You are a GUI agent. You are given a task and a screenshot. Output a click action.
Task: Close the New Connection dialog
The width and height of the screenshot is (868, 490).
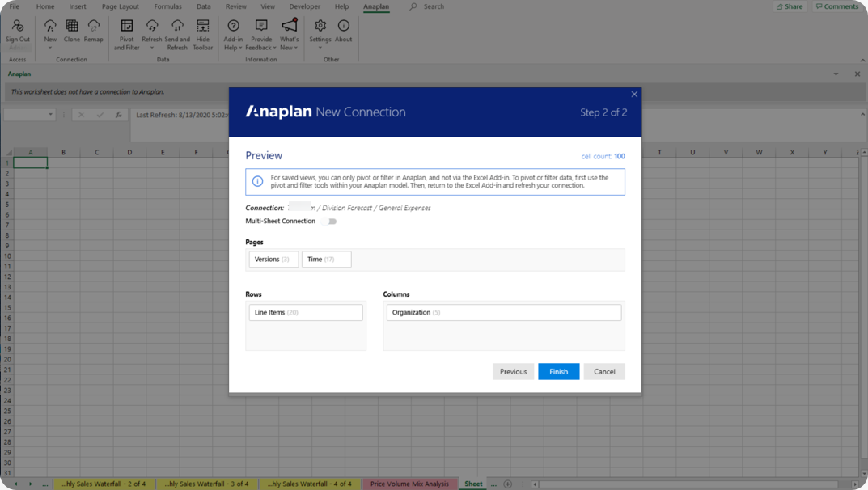[x=634, y=94]
